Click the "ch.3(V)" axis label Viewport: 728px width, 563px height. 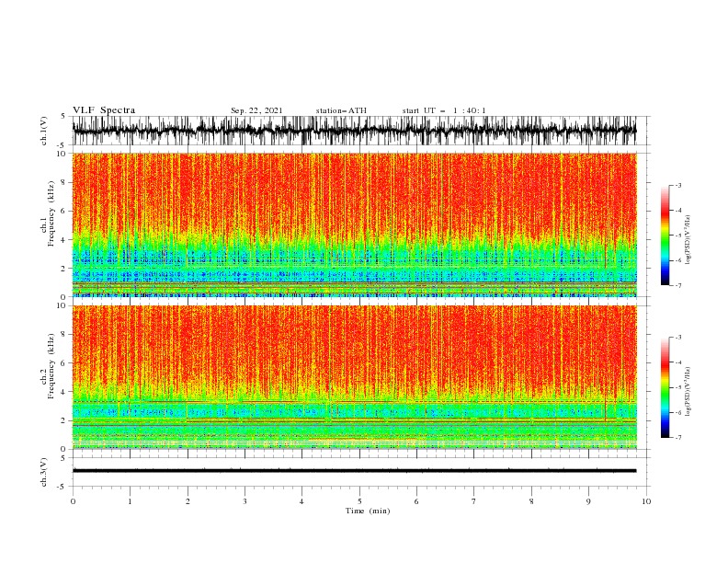tap(44, 472)
